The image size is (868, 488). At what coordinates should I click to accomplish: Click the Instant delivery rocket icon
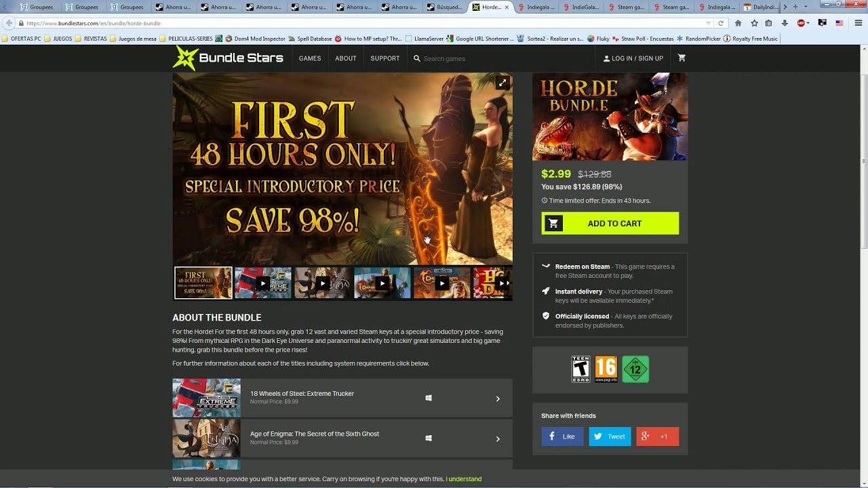pyautogui.click(x=546, y=291)
